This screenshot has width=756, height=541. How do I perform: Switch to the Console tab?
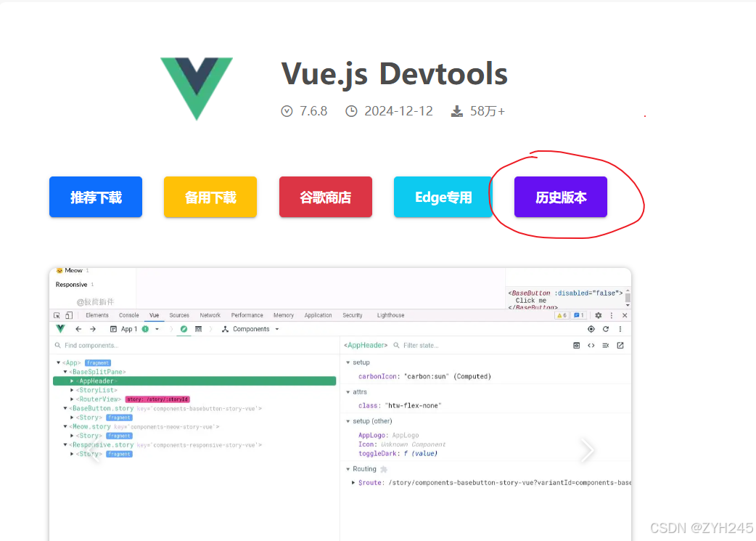tap(128, 315)
